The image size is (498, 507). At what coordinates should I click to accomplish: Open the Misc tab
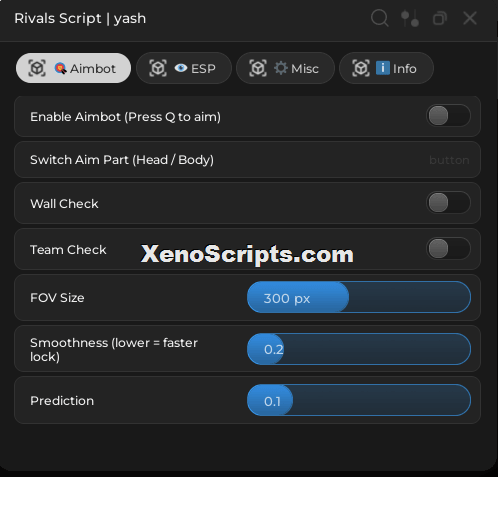click(x=285, y=68)
